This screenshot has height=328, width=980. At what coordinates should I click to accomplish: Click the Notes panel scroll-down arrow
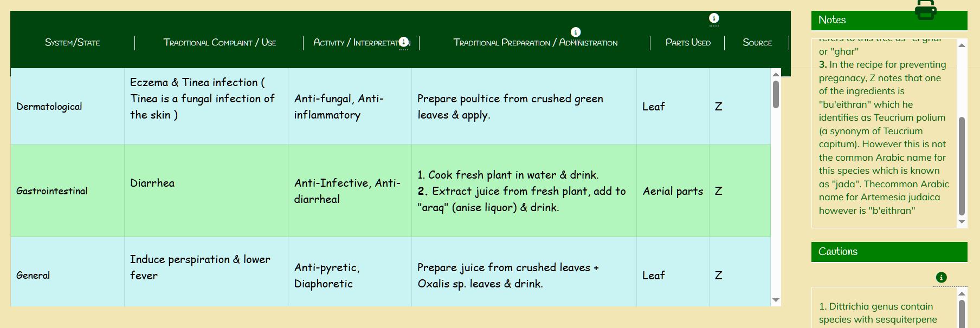click(962, 221)
